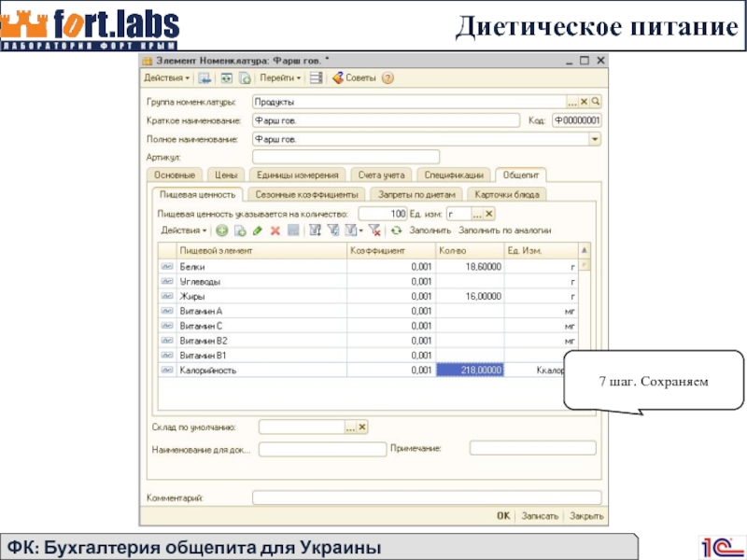Open the Карточки блюда sub-tab

point(507,194)
